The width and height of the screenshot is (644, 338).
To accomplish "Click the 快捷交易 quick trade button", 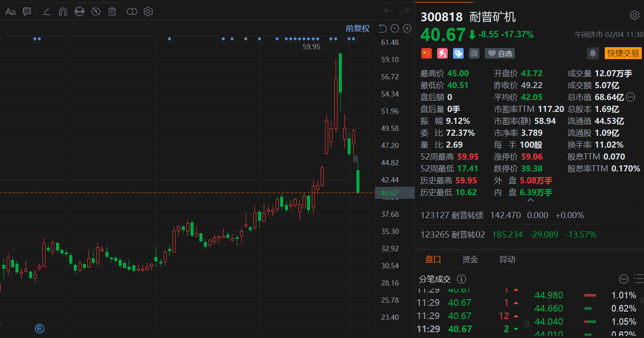I will tap(623, 53).
